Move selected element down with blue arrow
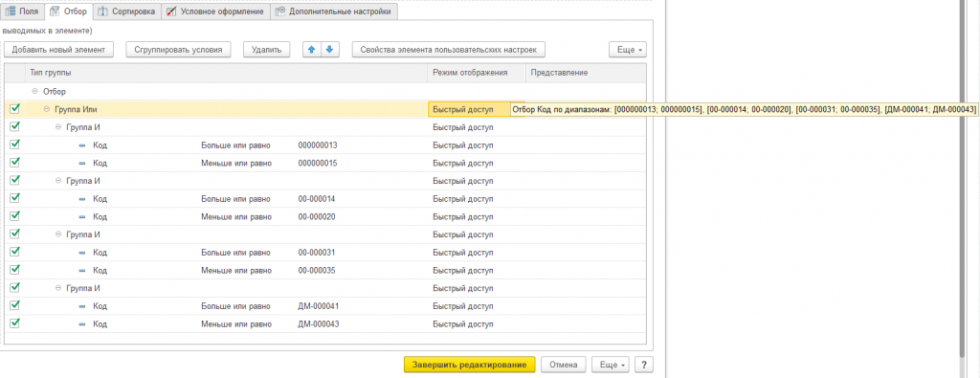The height and width of the screenshot is (378, 980). [330, 50]
